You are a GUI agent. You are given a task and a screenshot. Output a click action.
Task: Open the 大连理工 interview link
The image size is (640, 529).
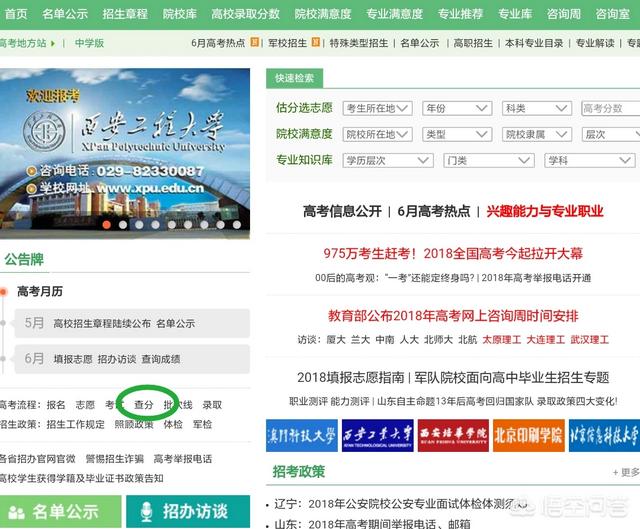pyautogui.click(x=546, y=340)
